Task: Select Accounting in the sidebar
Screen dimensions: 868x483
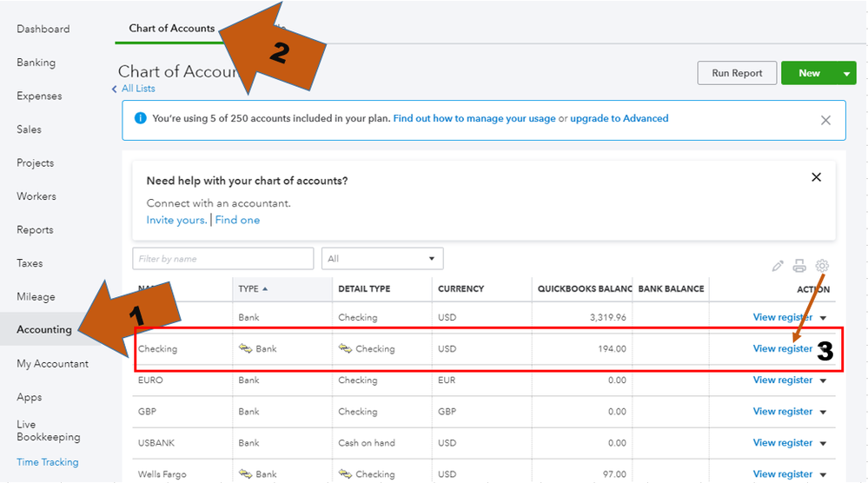Action: pos(44,330)
